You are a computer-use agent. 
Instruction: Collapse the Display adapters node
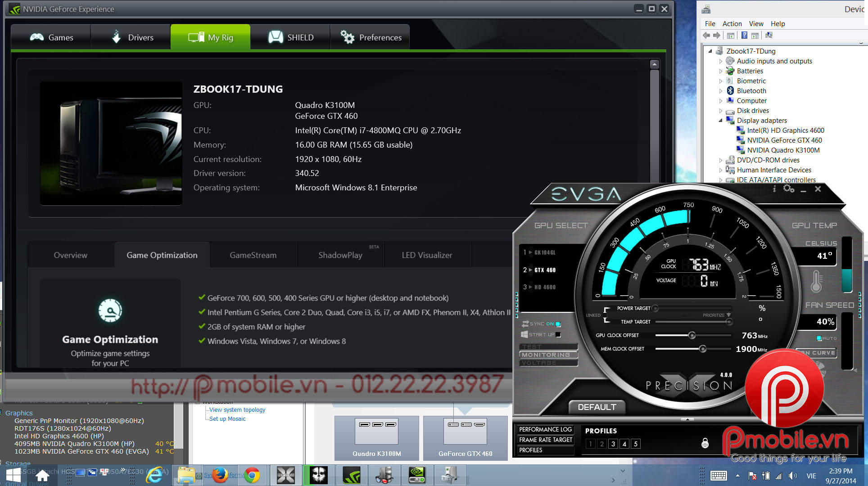click(x=721, y=121)
